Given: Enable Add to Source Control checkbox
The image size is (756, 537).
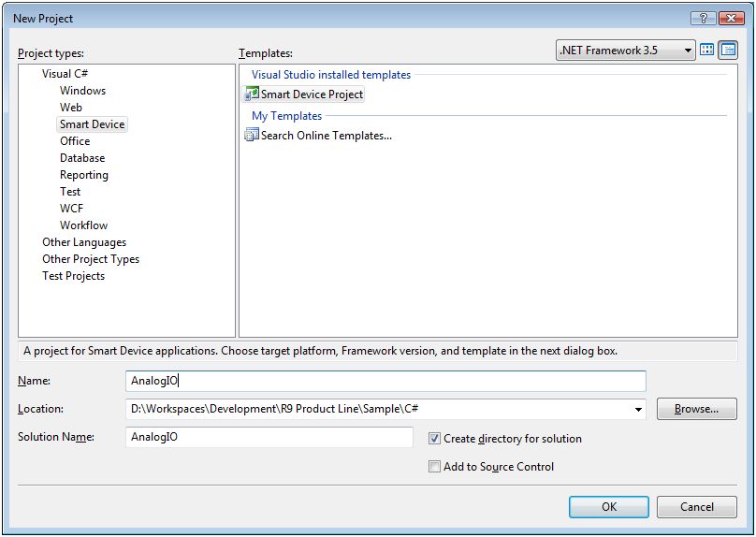Looking at the screenshot, I should pyautogui.click(x=435, y=467).
